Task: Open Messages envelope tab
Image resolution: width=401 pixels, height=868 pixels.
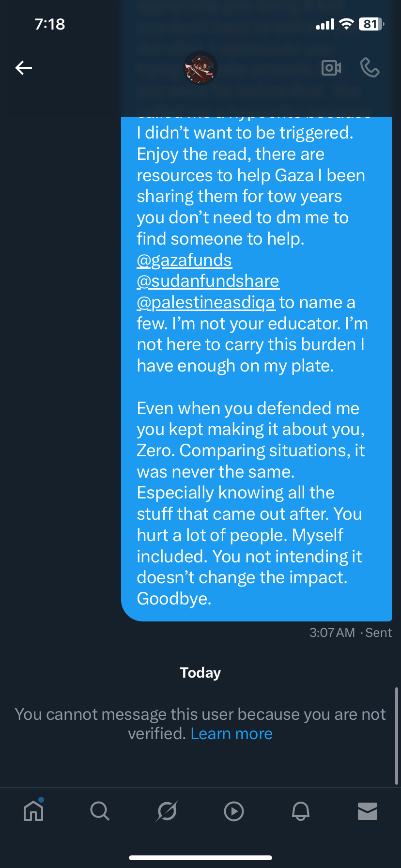Action: coord(368,811)
